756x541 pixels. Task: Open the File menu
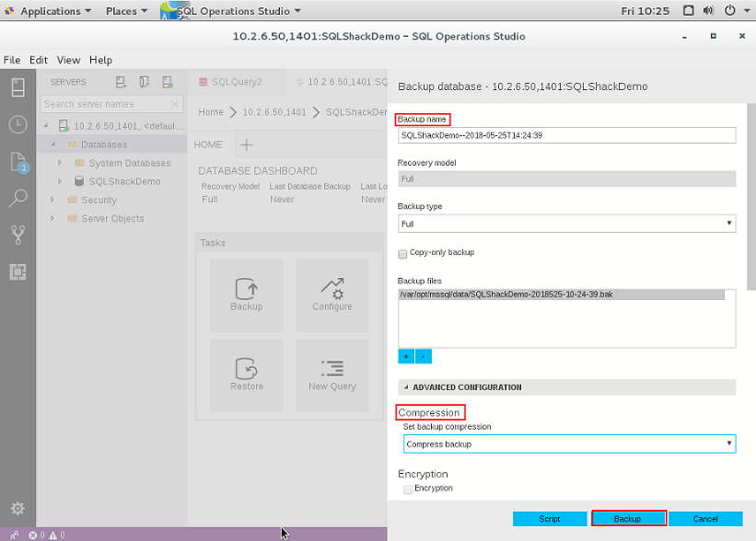point(12,60)
